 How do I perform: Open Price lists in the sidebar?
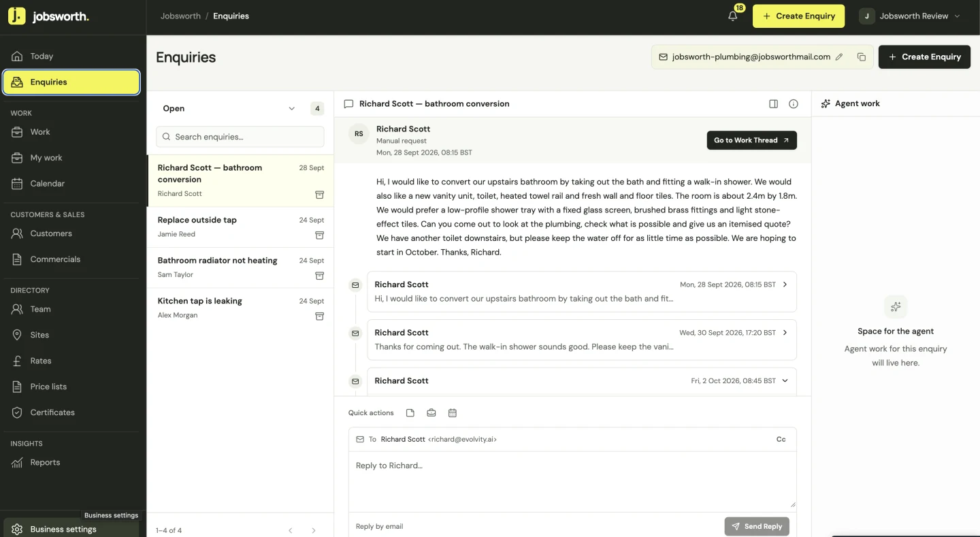click(x=71, y=387)
